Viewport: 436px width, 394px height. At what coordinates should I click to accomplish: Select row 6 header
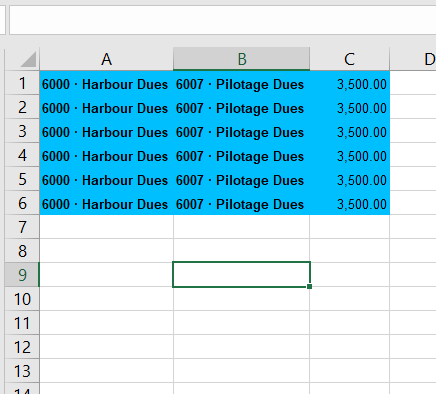(22, 203)
